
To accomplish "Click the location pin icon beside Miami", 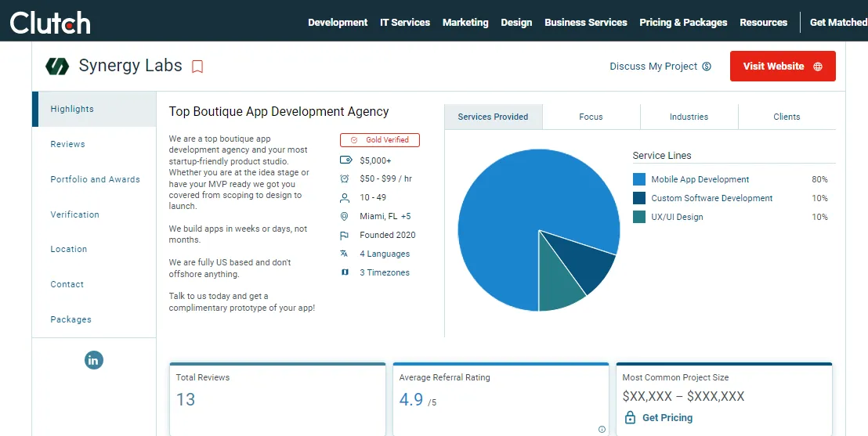I will (x=345, y=216).
